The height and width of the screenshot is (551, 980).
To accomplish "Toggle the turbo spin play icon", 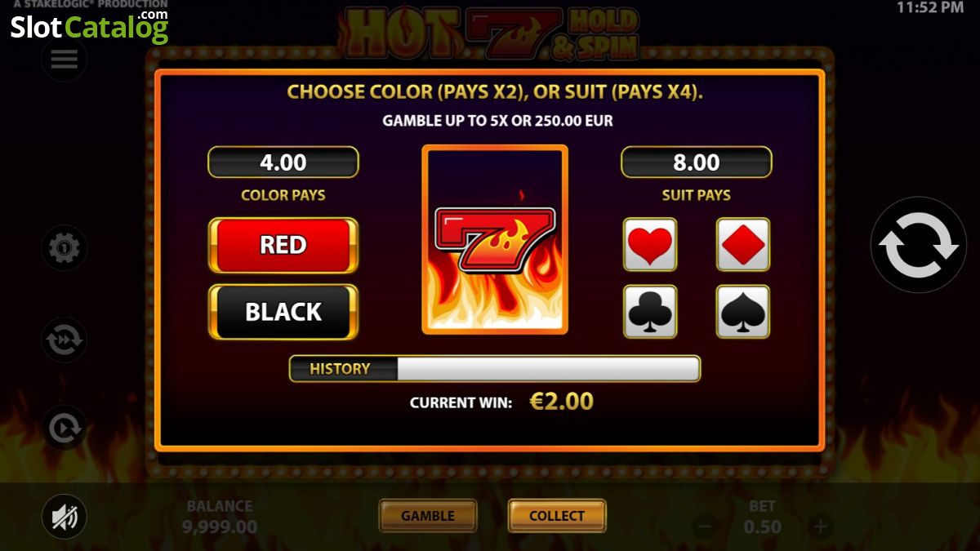I will [x=65, y=427].
